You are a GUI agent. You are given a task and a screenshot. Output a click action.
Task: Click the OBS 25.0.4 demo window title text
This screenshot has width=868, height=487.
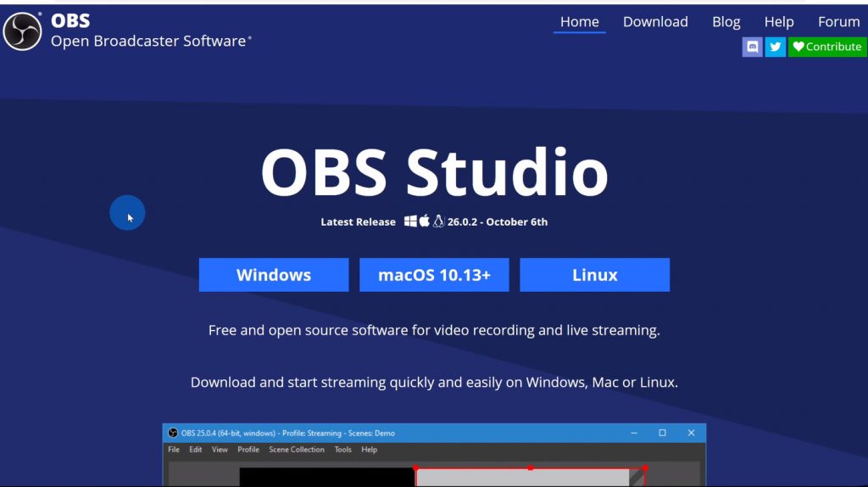[x=288, y=434]
